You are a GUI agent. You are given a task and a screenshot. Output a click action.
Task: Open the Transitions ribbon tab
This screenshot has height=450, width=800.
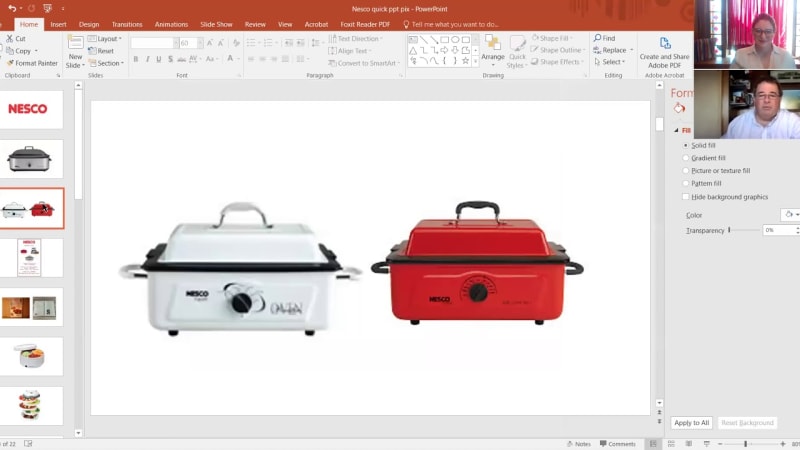[127, 24]
